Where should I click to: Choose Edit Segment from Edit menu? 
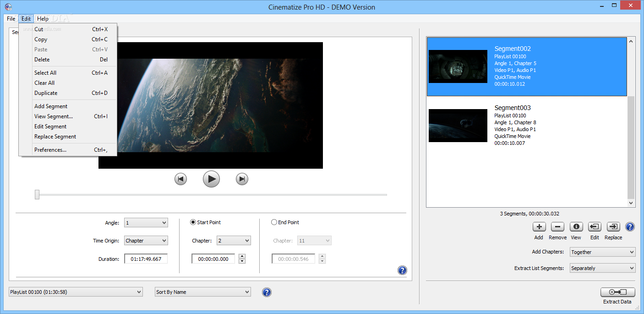coord(68,127)
